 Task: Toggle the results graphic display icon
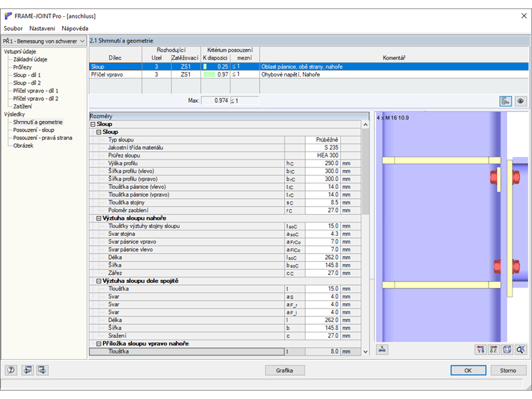coord(505,101)
